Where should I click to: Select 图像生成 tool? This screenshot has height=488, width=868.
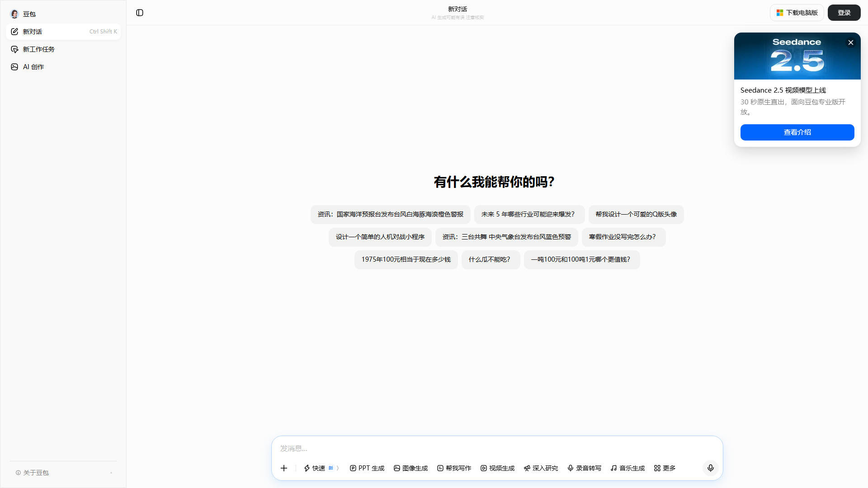coord(410,468)
